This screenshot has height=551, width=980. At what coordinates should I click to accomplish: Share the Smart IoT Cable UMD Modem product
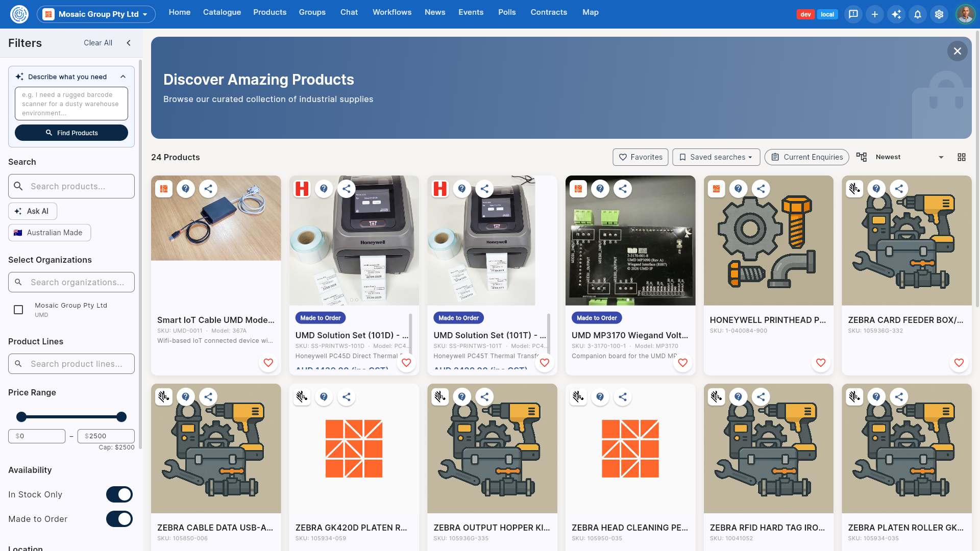[x=208, y=189]
